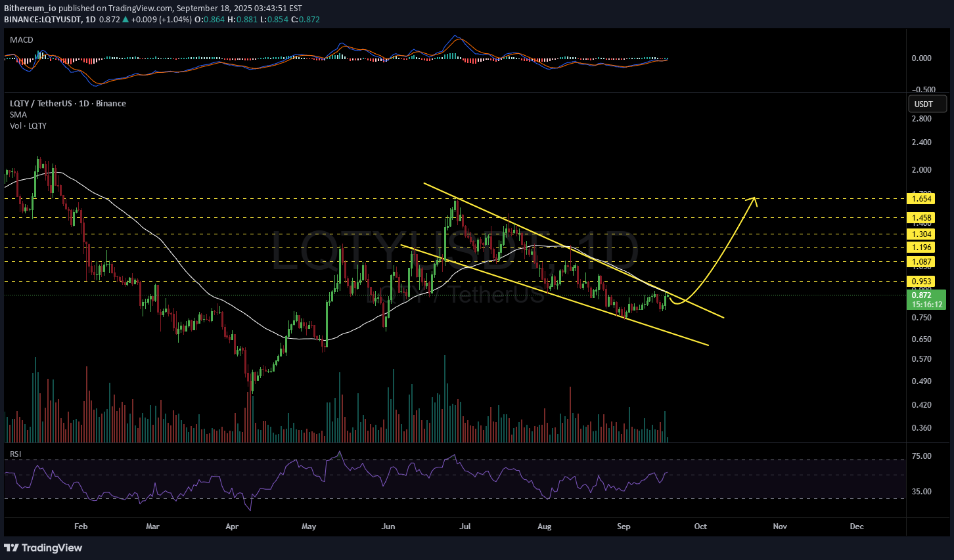Click the yellow projection arrow head
The image size is (954, 560).
pyautogui.click(x=754, y=200)
